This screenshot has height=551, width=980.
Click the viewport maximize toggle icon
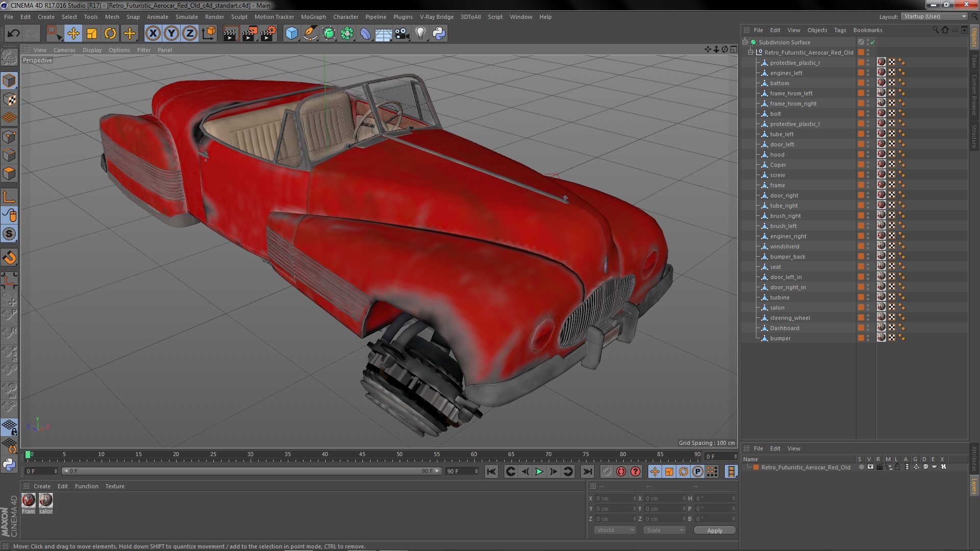(733, 49)
